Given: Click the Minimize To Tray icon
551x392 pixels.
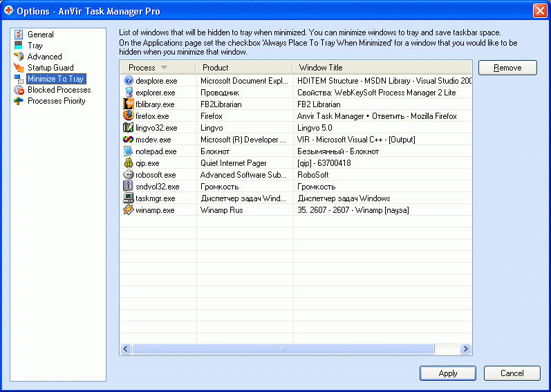Looking at the screenshot, I should (x=19, y=79).
